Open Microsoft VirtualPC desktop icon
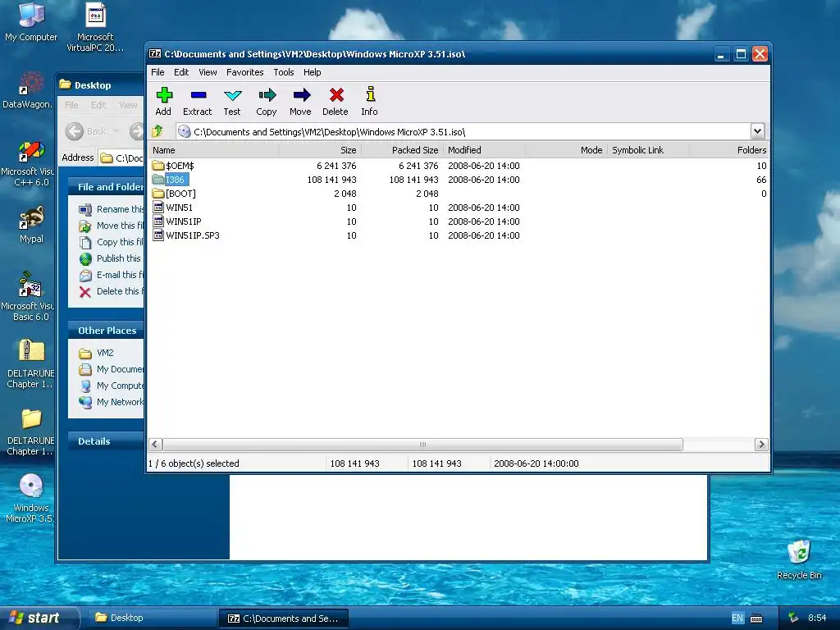 (95, 27)
